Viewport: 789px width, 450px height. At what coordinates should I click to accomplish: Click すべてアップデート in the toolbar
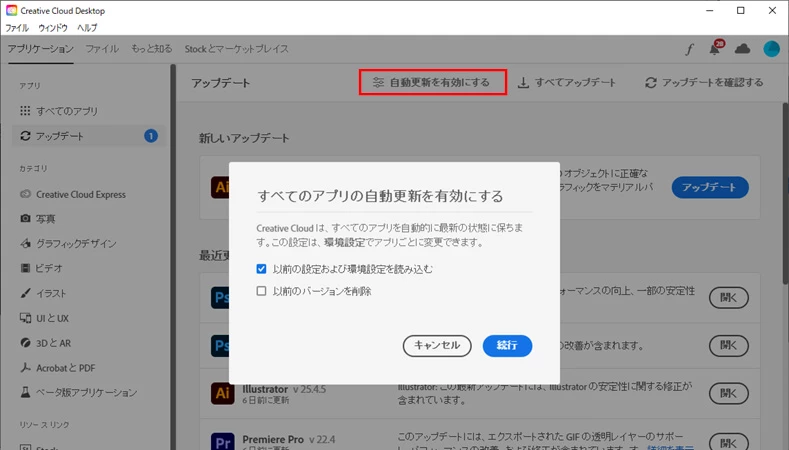(x=567, y=83)
